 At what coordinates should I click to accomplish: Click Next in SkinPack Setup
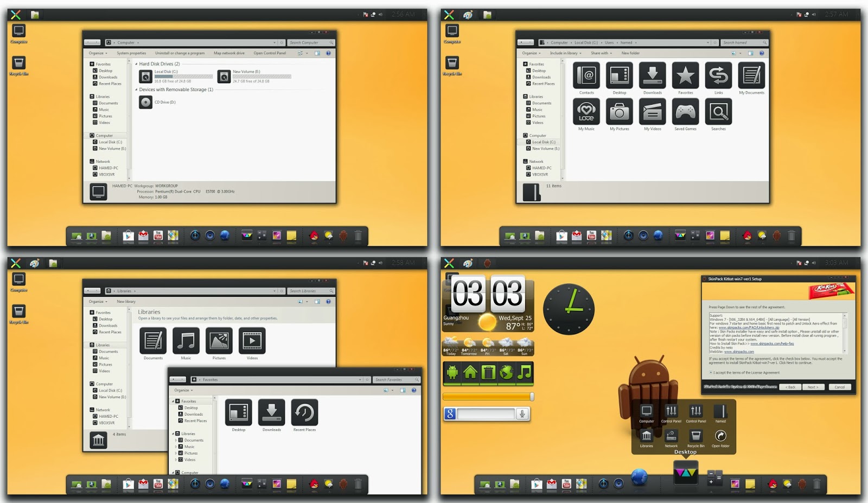pos(813,387)
